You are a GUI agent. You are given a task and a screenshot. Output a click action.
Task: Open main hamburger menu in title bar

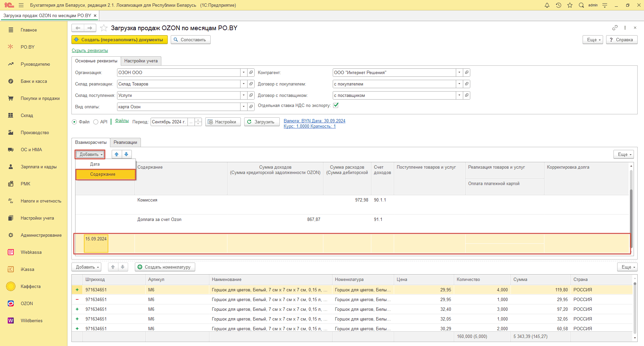point(21,5)
